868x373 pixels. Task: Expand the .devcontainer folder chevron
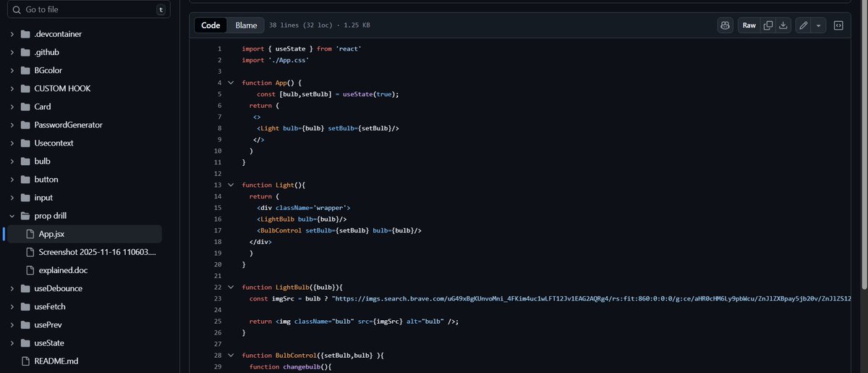12,34
